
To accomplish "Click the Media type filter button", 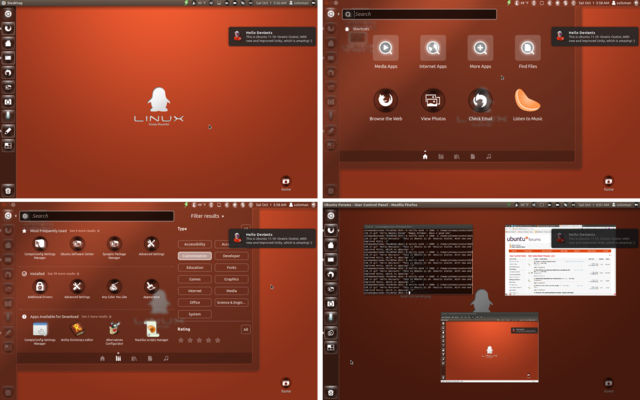I will tap(231, 291).
